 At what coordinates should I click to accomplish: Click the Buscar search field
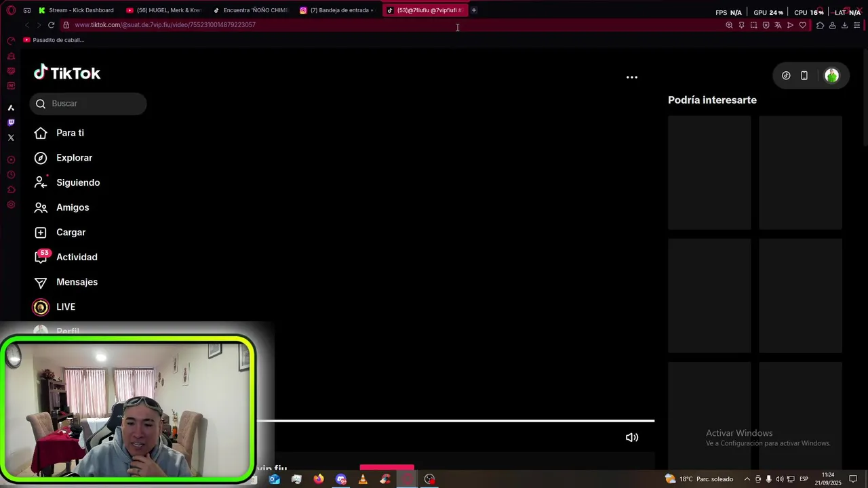pos(88,104)
